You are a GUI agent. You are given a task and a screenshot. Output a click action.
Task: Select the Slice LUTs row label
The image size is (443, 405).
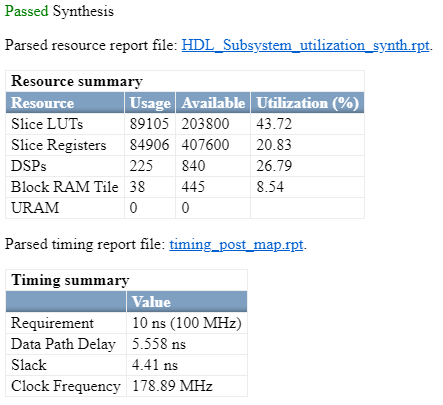pos(47,124)
